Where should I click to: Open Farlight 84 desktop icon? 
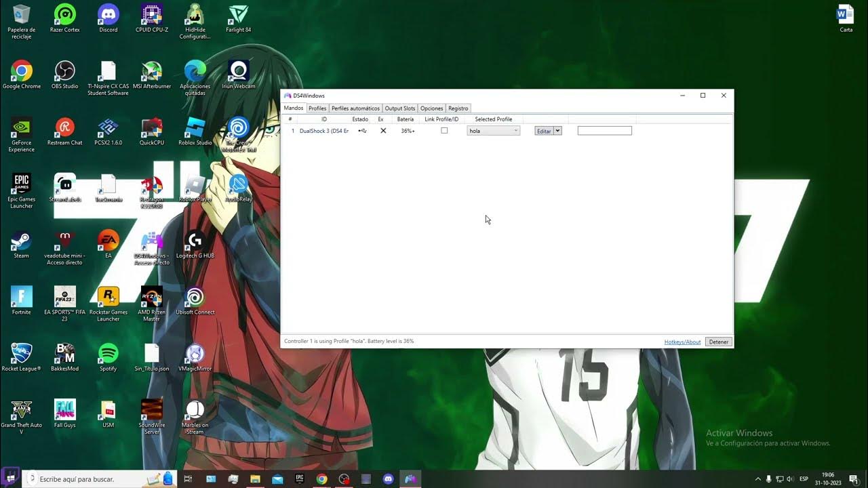(239, 19)
